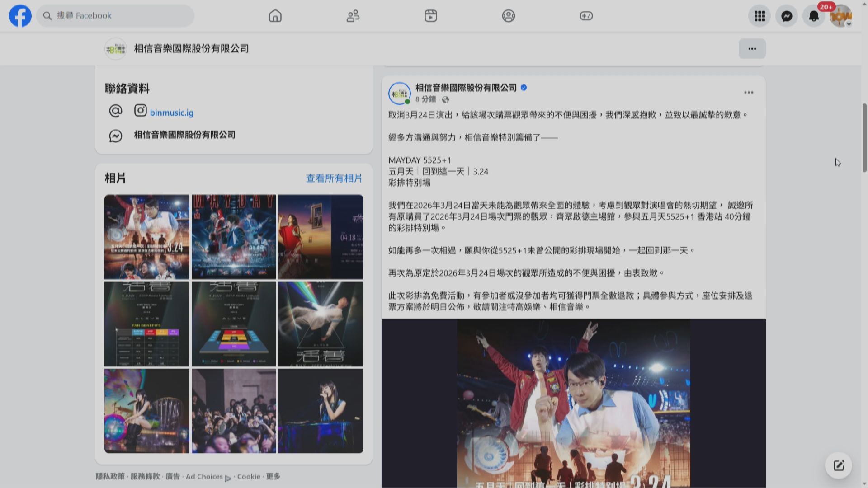Open the post's three-dot options menu
868x488 pixels.
(749, 93)
